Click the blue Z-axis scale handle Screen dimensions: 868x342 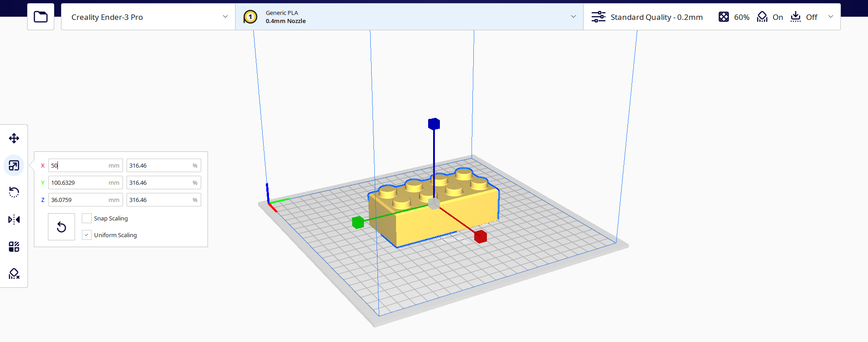[434, 124]
